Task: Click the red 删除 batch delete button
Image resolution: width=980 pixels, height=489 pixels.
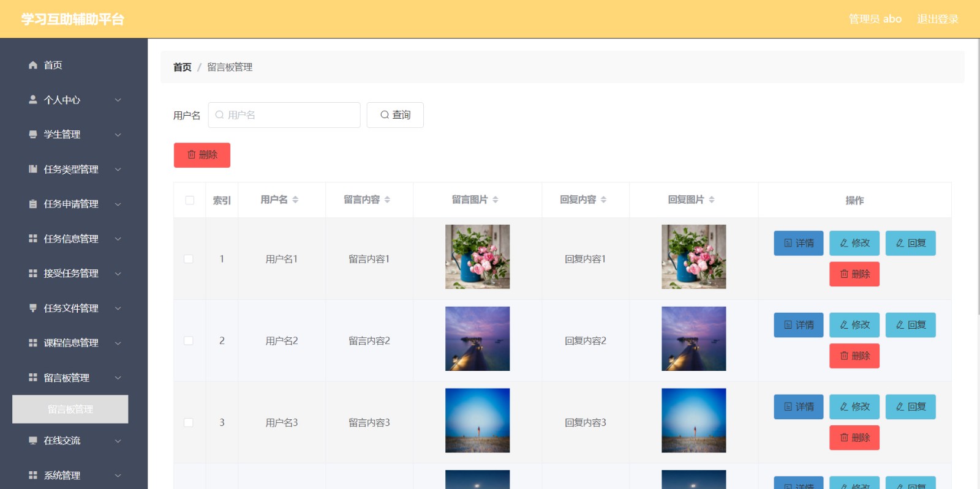Action: click(202, 155)
